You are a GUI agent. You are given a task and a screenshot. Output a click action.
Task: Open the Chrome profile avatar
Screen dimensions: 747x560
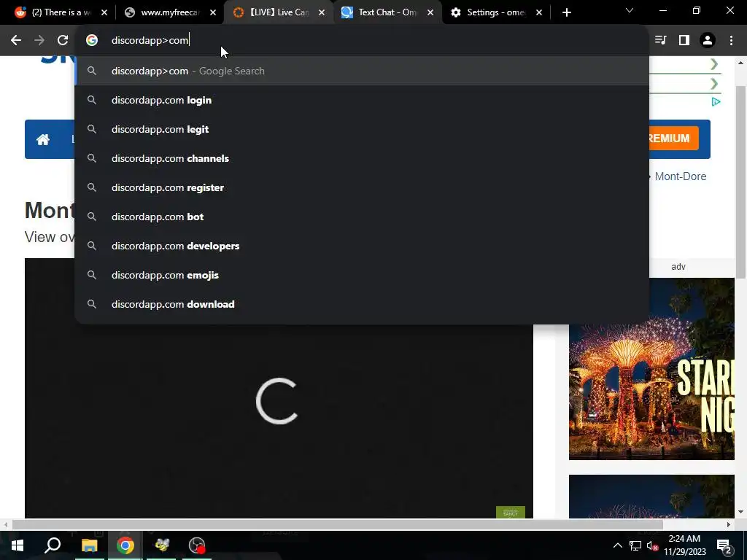point(708,41)
